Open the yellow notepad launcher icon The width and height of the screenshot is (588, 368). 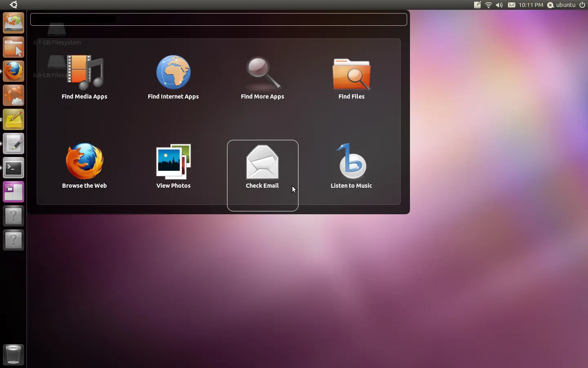click(13, 120)
